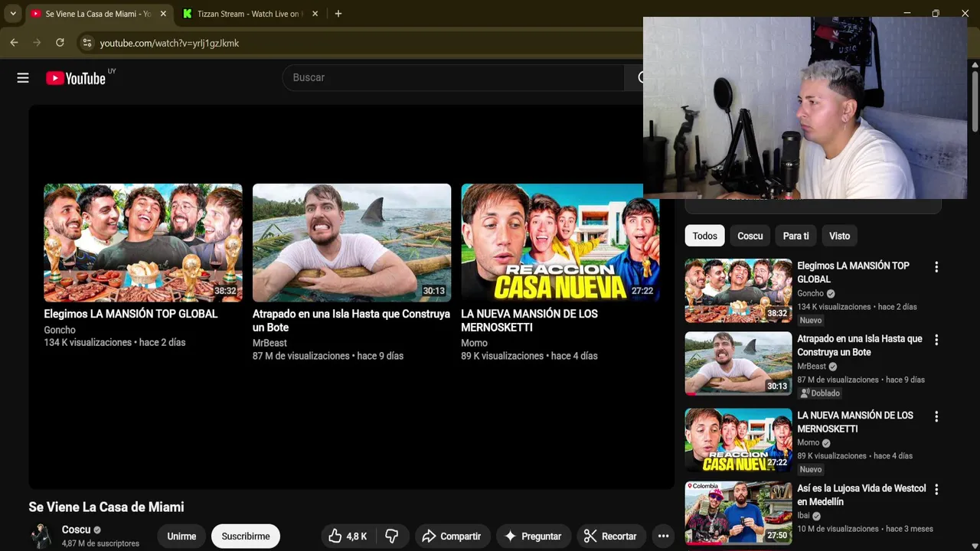Viewport: 980px width, 551px height.
Task: Focus the Buscar search box
Action: [x=453, y=77]
